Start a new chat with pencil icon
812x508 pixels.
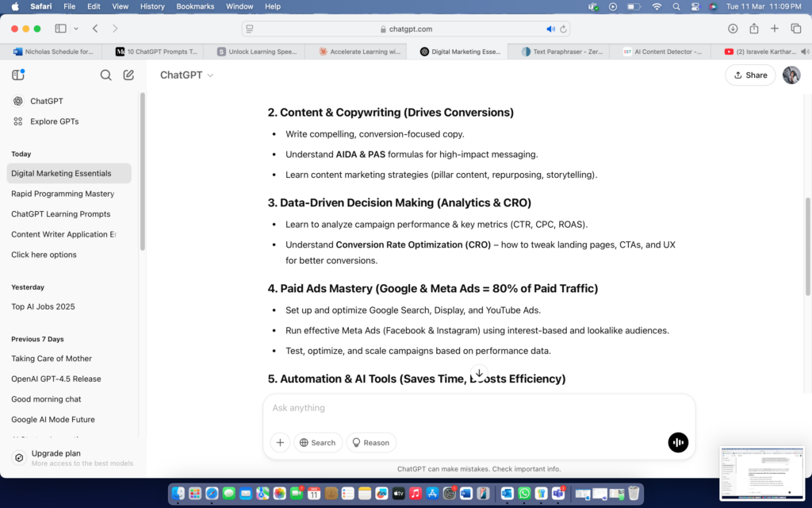coord(128,75)
